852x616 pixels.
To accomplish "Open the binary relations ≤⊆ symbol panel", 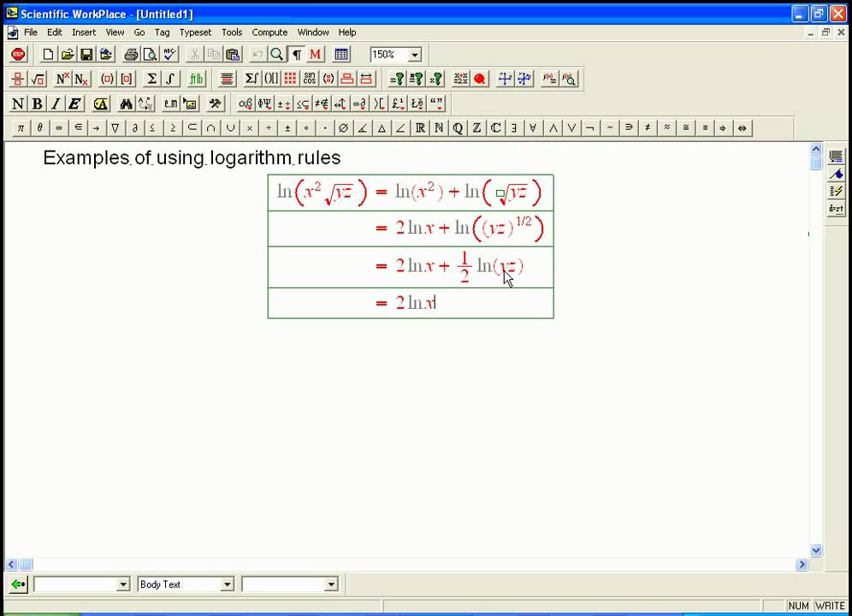I will (x=303, y=104).
